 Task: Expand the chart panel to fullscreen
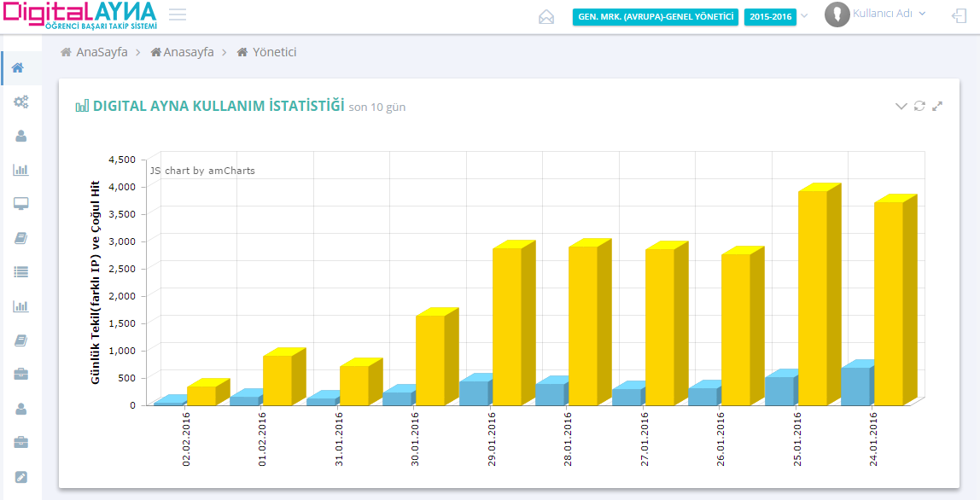click(x=937, y=106)
